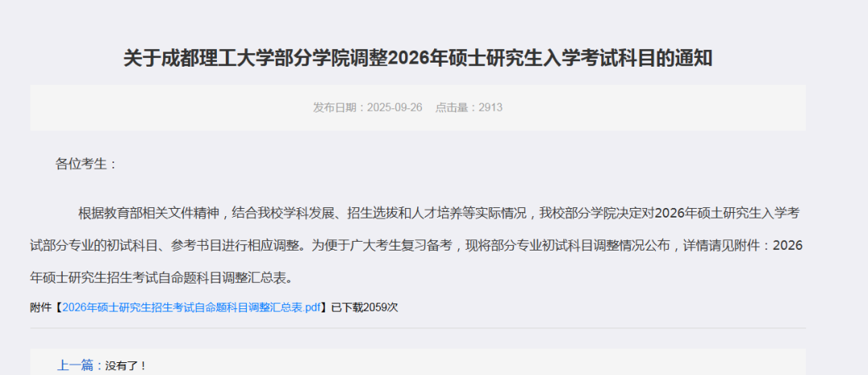Click the 点击量 label in the info bar

coord(452,108)
